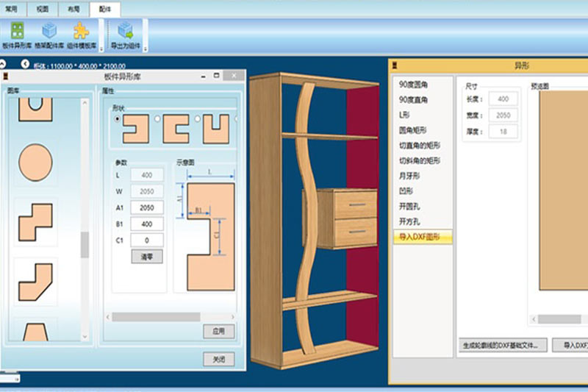Select the second radio button for the right-notch shape
Image resolution: width=588 pixels, height=392 pixels.
157,118
